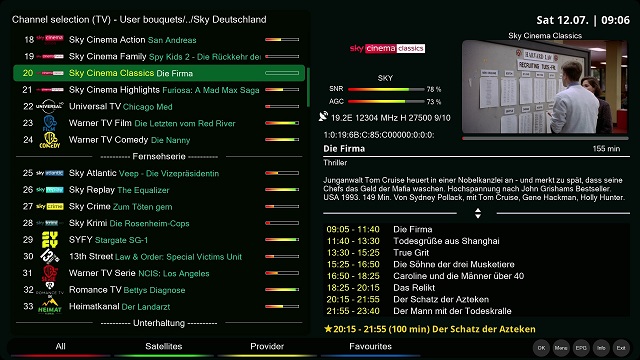Open the Satellites tab
Viewport: 640px width, 360px height.
[164, 347]
